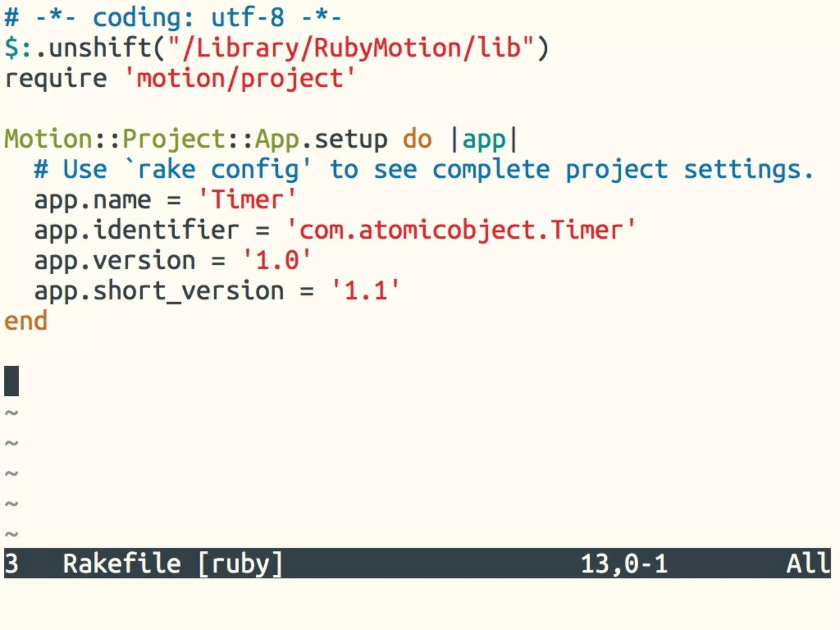Screen dimensions: 840x630
Task: Click the block cursor on empty line
Action: (11, 381)
